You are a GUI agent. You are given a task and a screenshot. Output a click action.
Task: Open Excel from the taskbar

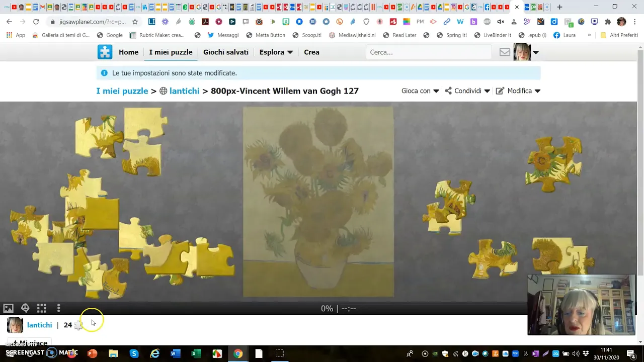click(196, 353)
